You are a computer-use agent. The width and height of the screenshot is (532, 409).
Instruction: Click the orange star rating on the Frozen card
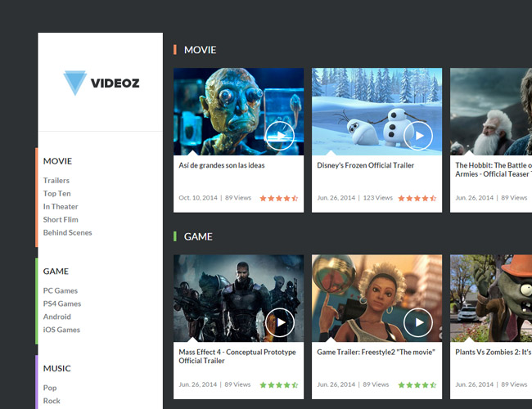(x=417, y=198)
